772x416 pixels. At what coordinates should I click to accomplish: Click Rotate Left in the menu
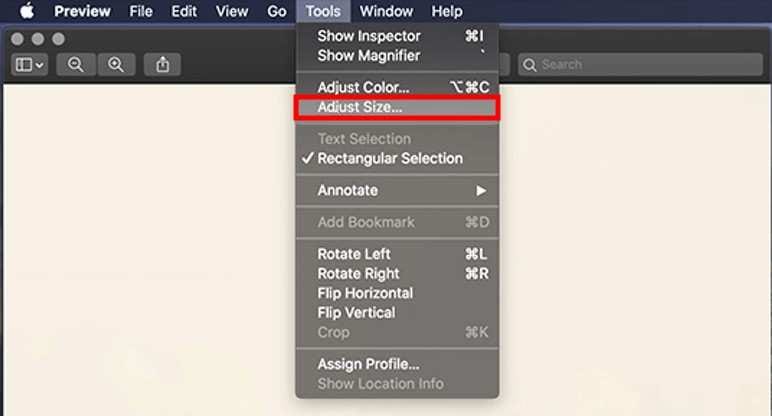coord(354,254)
